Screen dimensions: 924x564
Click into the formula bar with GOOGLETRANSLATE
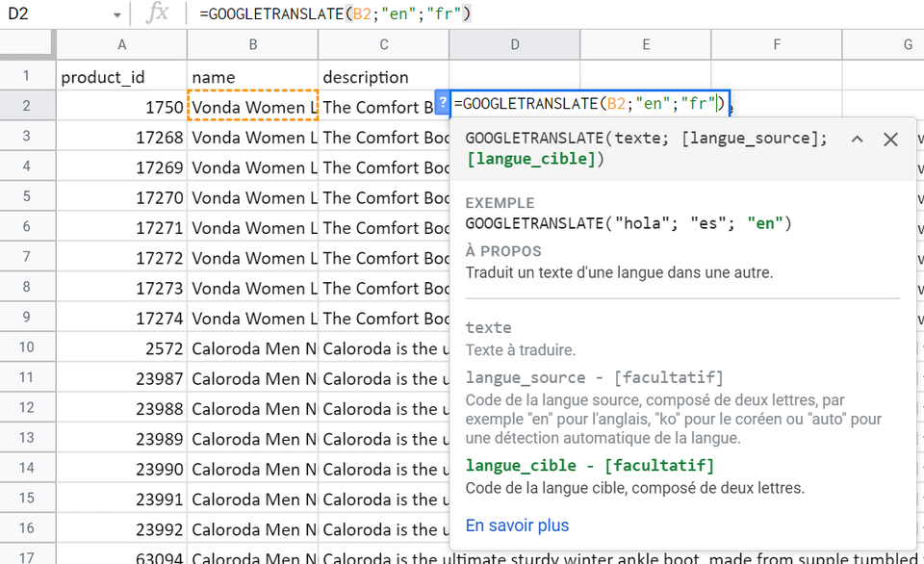click(x=554, y=13)
